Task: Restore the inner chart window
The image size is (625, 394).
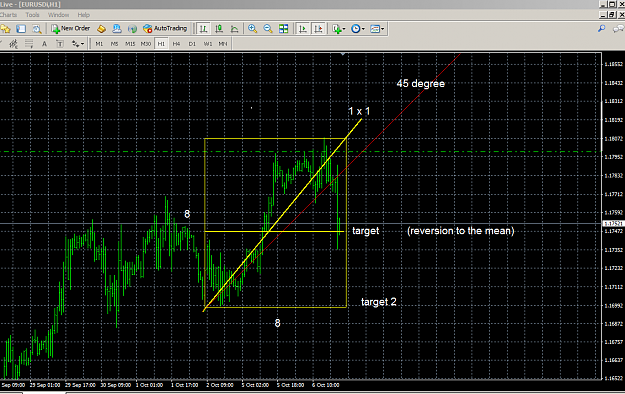Action: pos(612,15)
